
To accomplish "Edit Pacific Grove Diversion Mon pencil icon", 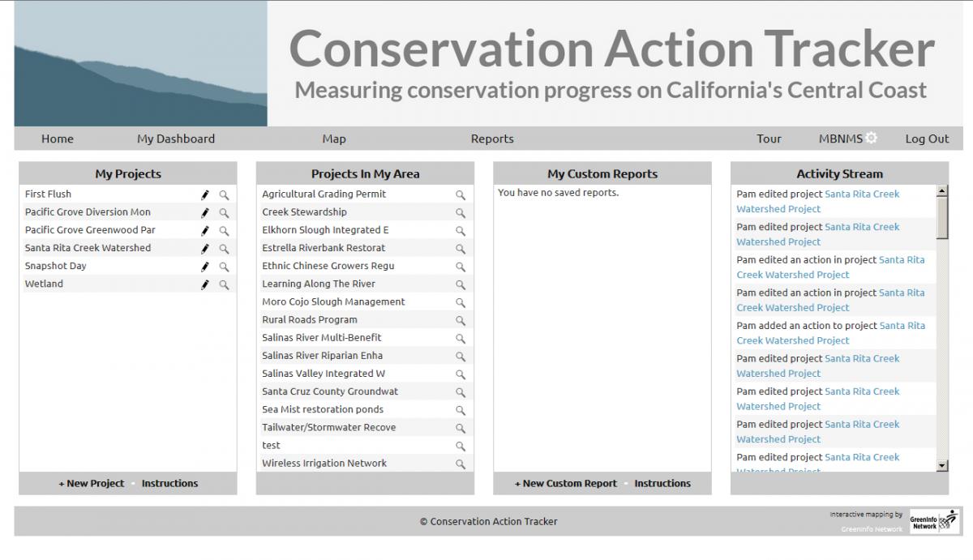I will [205, 213].
